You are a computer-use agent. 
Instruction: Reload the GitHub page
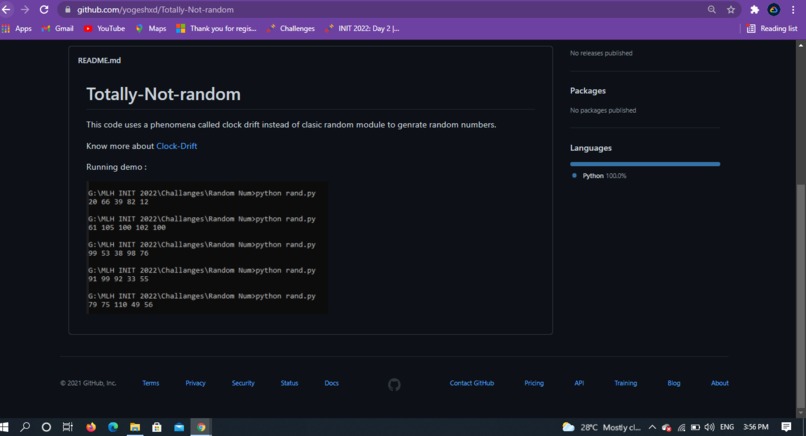click(x=44, y=10)
